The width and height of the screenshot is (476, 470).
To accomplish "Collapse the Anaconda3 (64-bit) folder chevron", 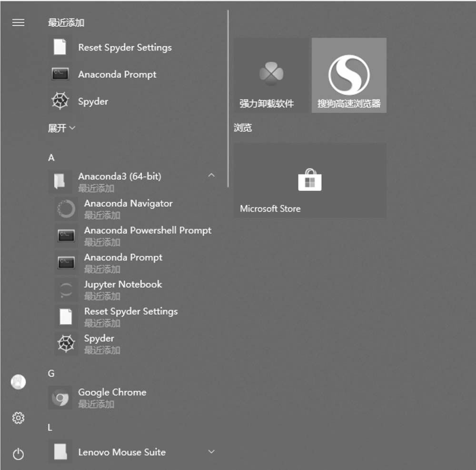I will 211,175.
